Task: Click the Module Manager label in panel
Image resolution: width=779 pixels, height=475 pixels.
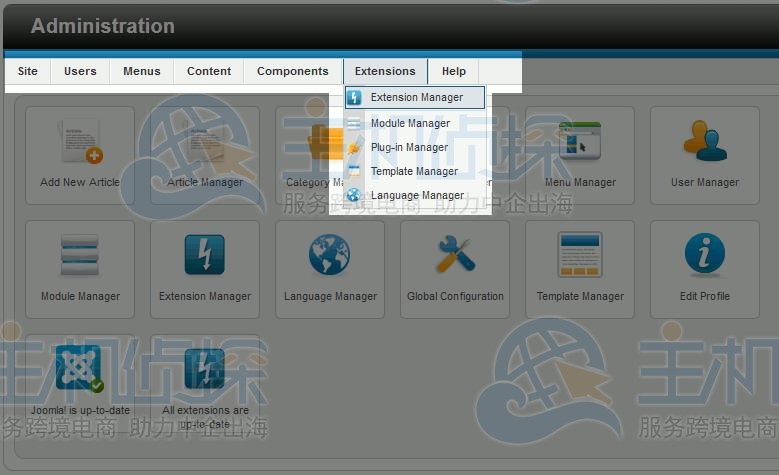Action: click(80, 296)
